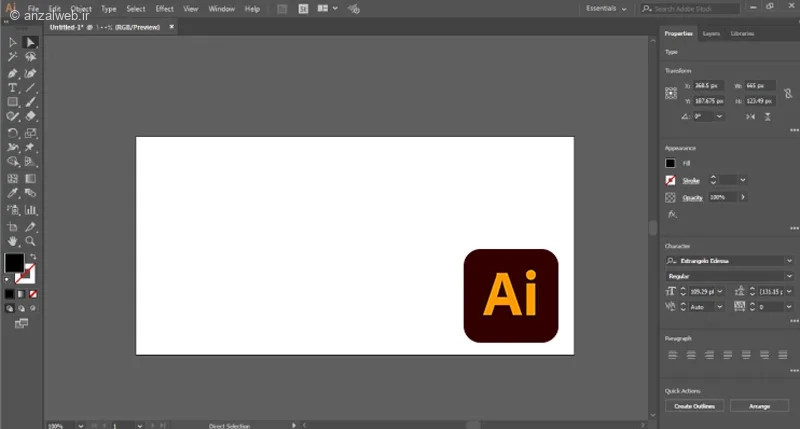Click the Magic Wand tool

[x=13, y=58]
